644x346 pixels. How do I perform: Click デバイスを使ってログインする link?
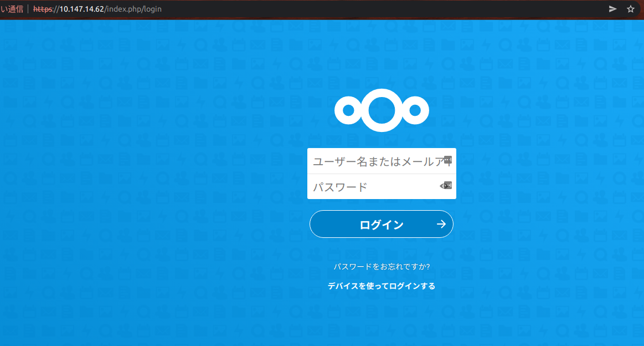click(382, 286)
